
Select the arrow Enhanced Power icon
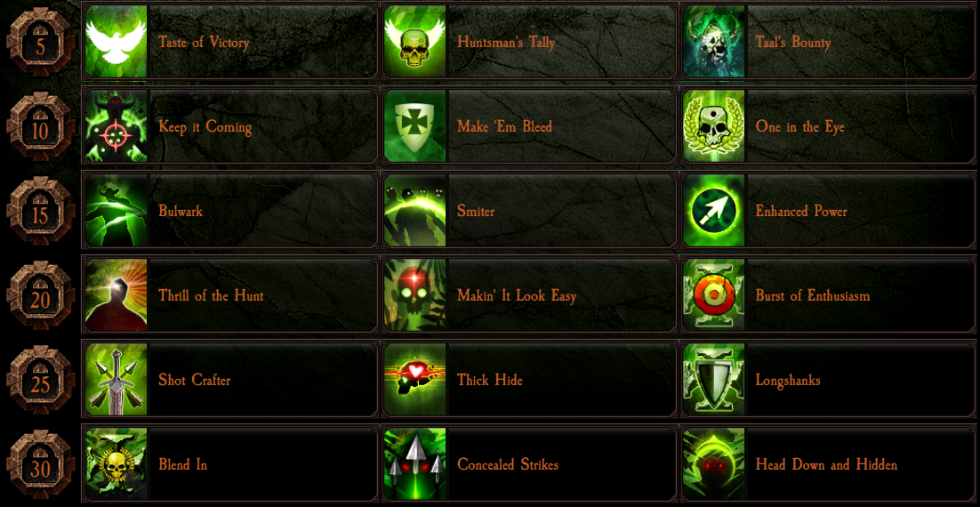pos(714,211)
